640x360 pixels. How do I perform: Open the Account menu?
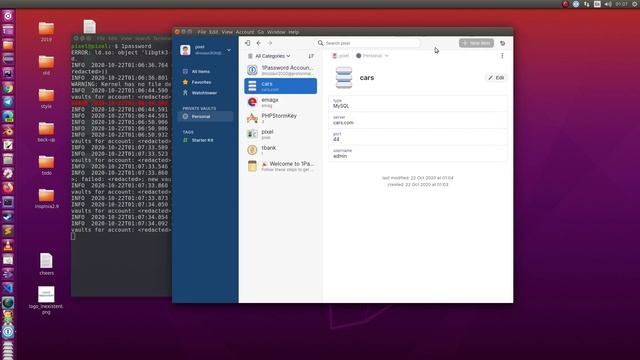(245, 32)
